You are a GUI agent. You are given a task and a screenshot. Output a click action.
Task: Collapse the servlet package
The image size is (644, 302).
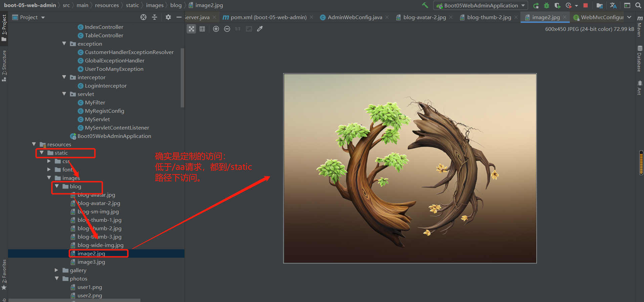(x=64, y=94)
